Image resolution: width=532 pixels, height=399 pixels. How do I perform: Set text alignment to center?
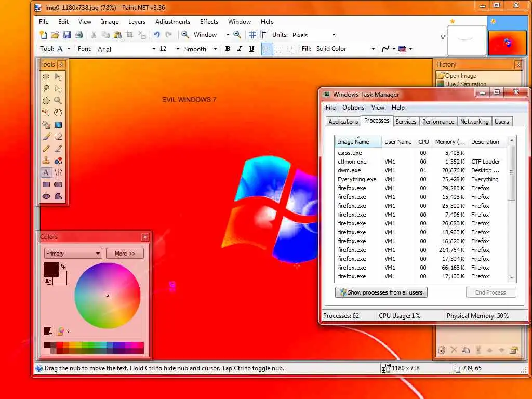(278, 49)
